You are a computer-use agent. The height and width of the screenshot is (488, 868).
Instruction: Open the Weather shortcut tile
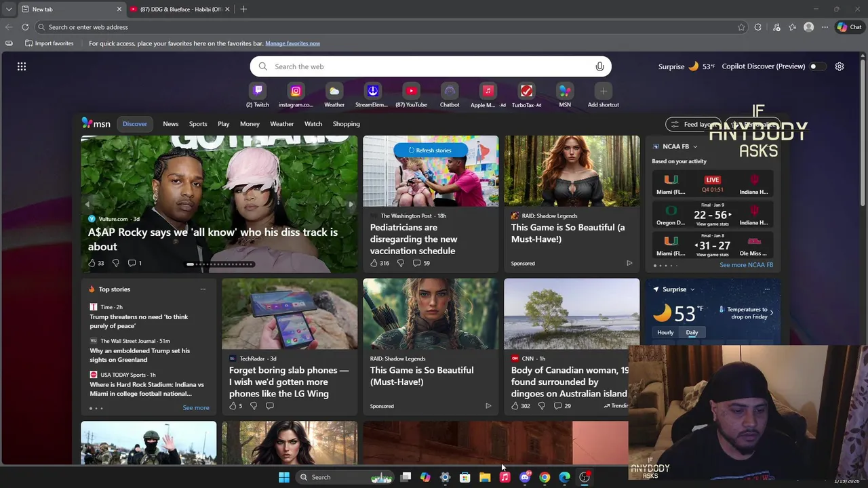(x=334, y=91)
